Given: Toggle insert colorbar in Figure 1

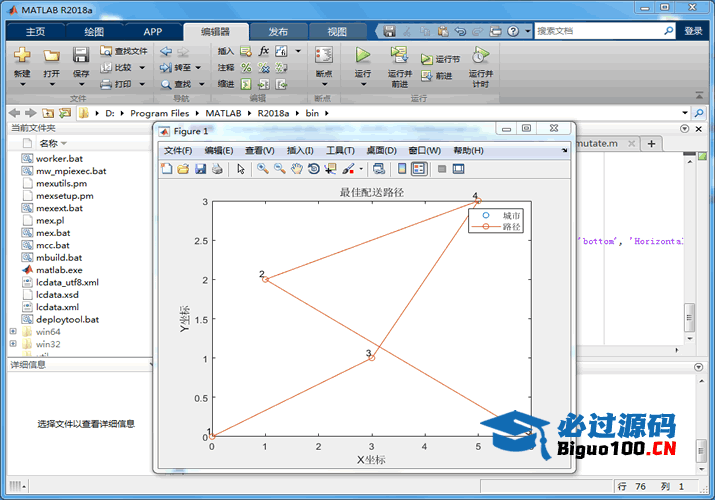Looking at the screenshot, I should (x=402, y=169).
